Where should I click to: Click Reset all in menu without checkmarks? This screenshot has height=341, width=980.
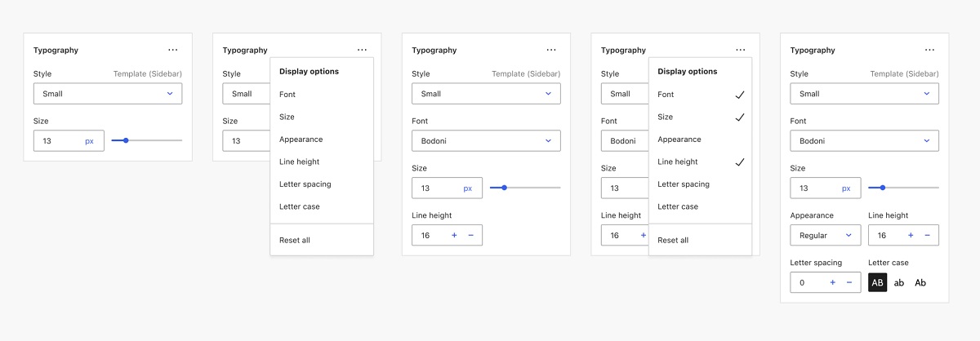click(x=295, y=241)
